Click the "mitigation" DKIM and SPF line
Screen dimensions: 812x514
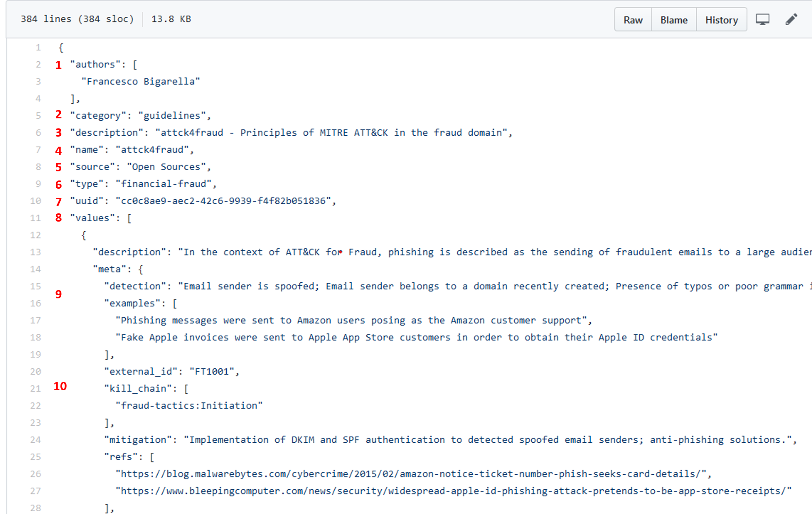pos(451,440)
